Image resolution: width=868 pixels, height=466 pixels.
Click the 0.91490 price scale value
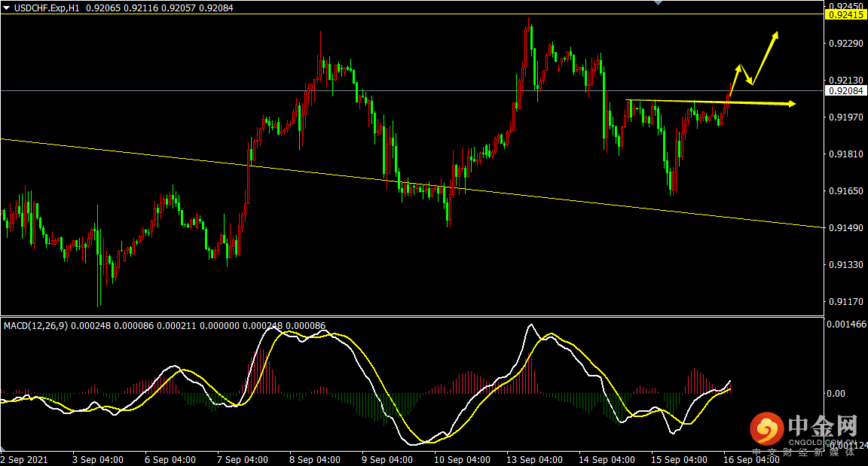pos(845,228)
